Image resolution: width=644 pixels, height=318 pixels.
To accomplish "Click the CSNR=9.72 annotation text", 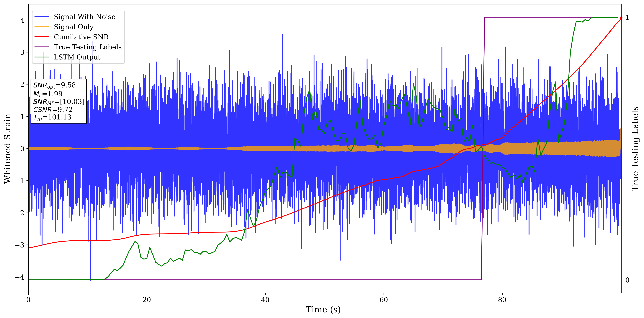I will [x=53, y=110].
